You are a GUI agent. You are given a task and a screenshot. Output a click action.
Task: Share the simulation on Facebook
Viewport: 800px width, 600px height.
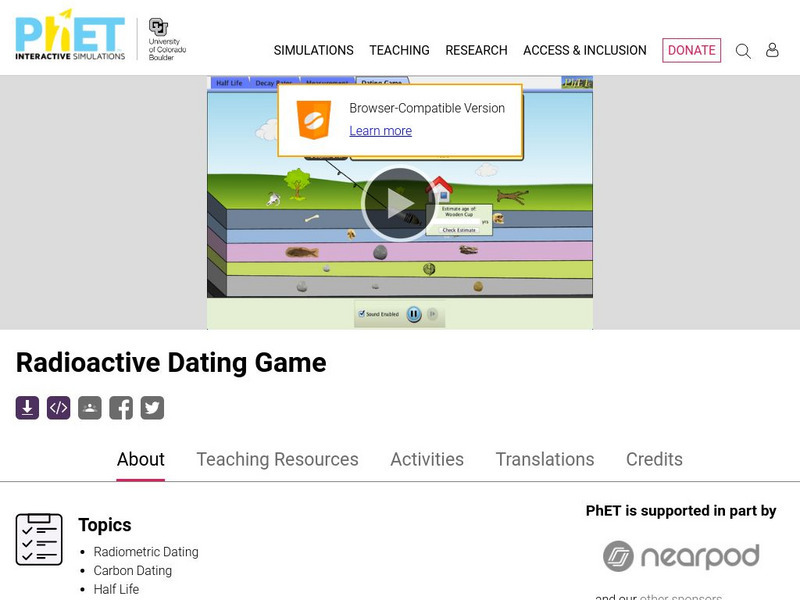(120, 407)
